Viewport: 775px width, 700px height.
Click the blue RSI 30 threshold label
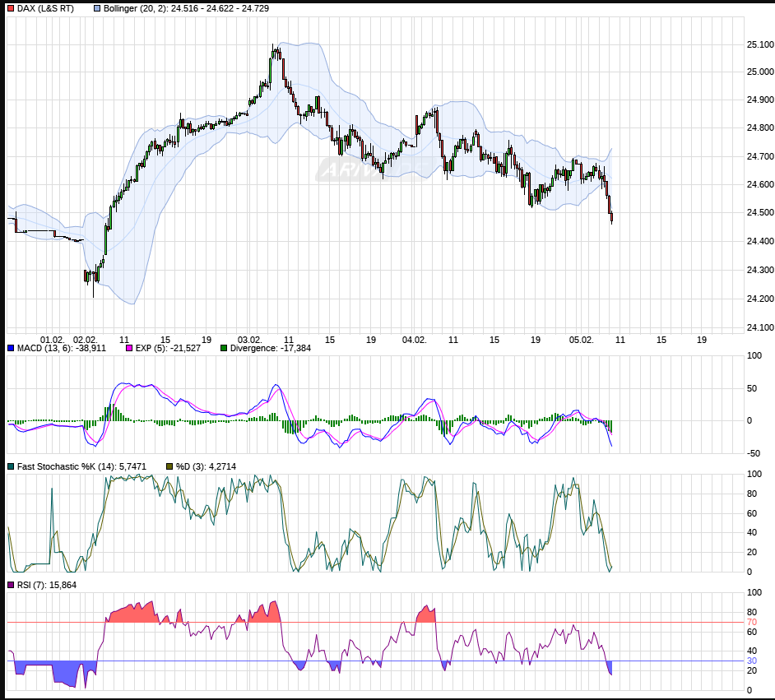coord(751,661)
